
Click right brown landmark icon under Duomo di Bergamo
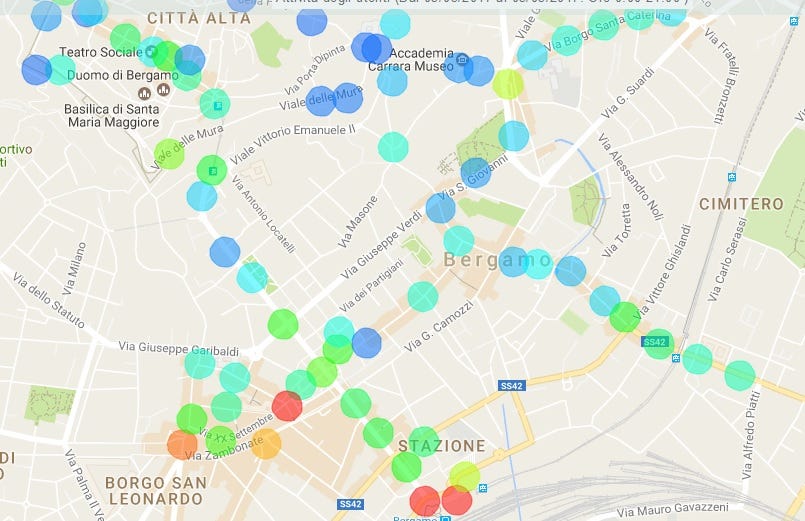[x=163, y=90]
